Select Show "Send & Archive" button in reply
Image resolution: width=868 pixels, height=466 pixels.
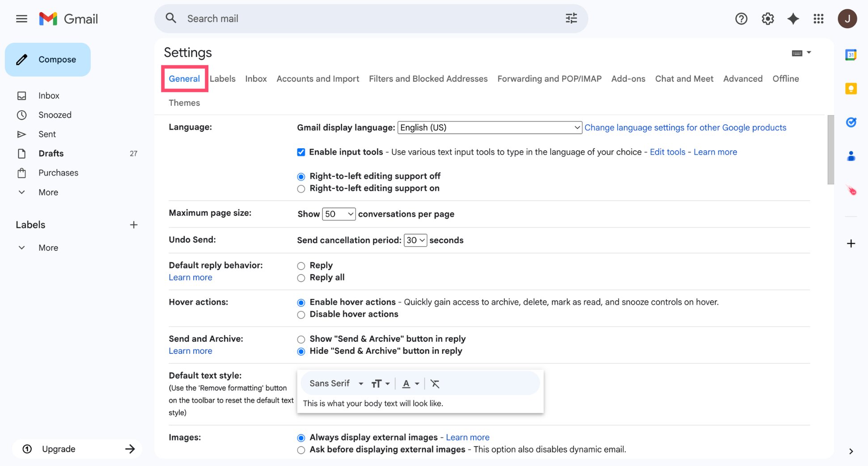click(x=301, y=339)
